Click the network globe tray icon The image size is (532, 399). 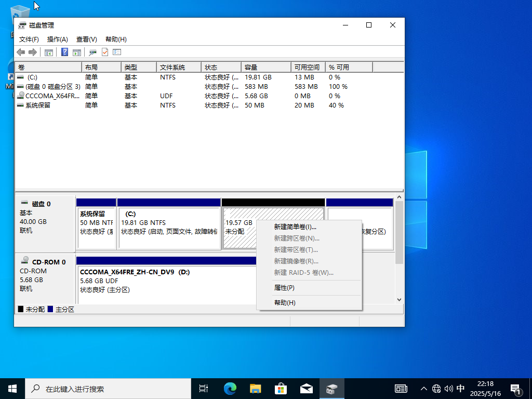436,389
